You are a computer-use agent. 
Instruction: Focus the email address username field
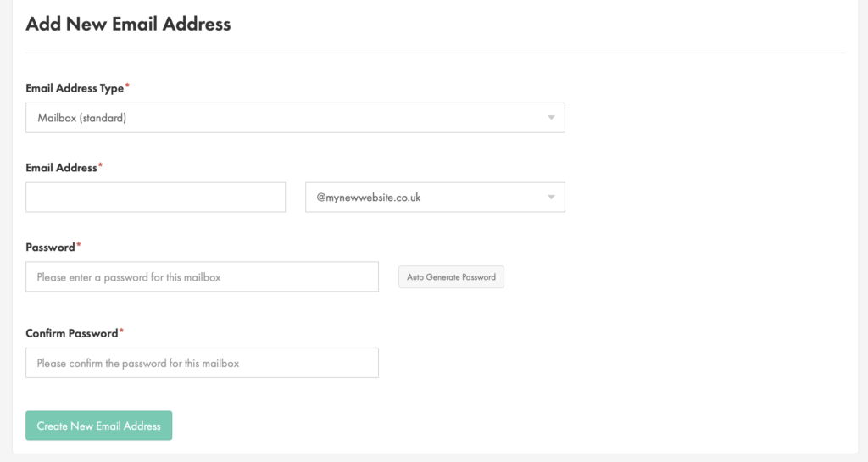point(156,197)
